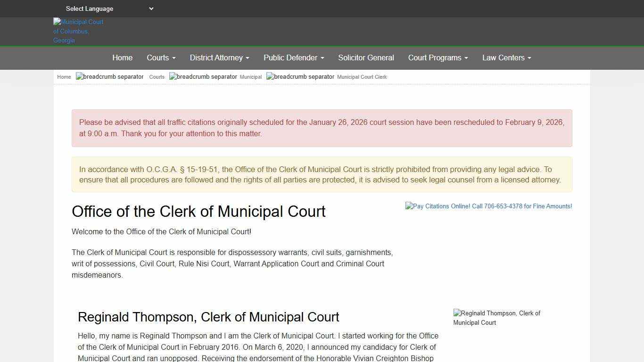Screen dimensions: 644x362
Task: Click the breadcrumb separator before Municipal
Action: [x=203, y=76]
